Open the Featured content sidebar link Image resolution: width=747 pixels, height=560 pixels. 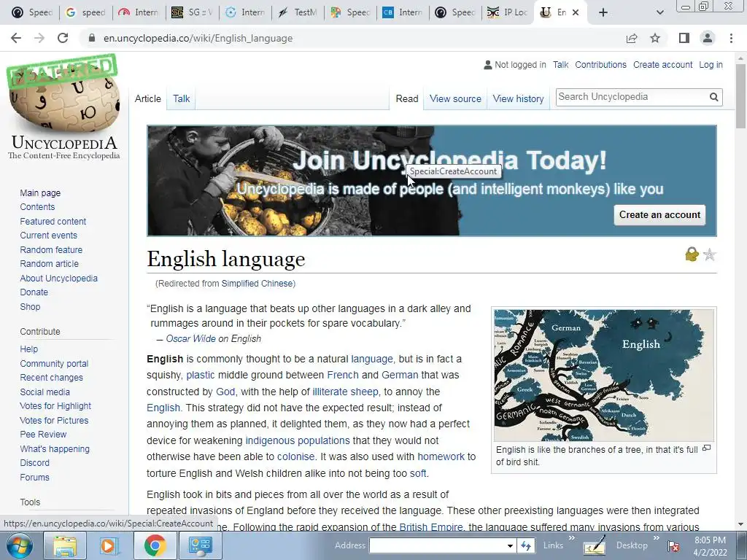pyautogui.click(x=53, y=222)
